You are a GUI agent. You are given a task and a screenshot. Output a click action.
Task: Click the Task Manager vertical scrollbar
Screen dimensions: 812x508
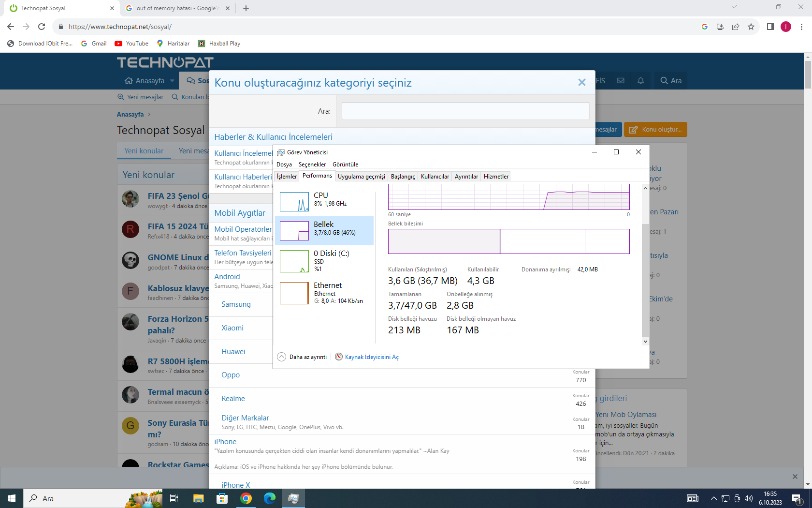pyautogui.click(x=645, y=281)
